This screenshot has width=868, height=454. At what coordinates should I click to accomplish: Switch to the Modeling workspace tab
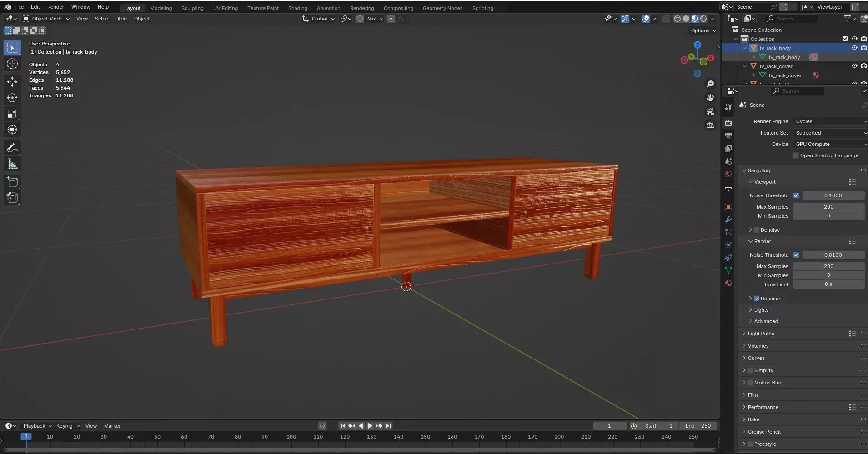click(x=161, y=8)
